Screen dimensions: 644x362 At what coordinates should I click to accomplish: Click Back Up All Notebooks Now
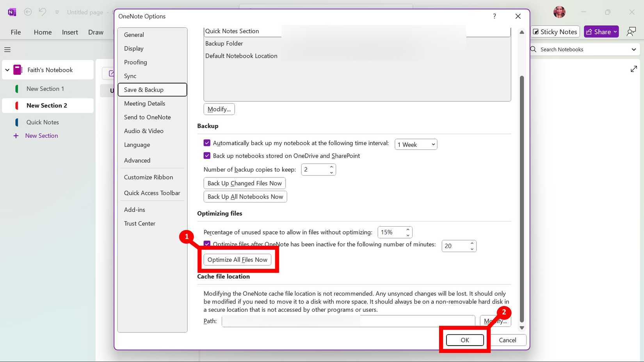point(245,197)
